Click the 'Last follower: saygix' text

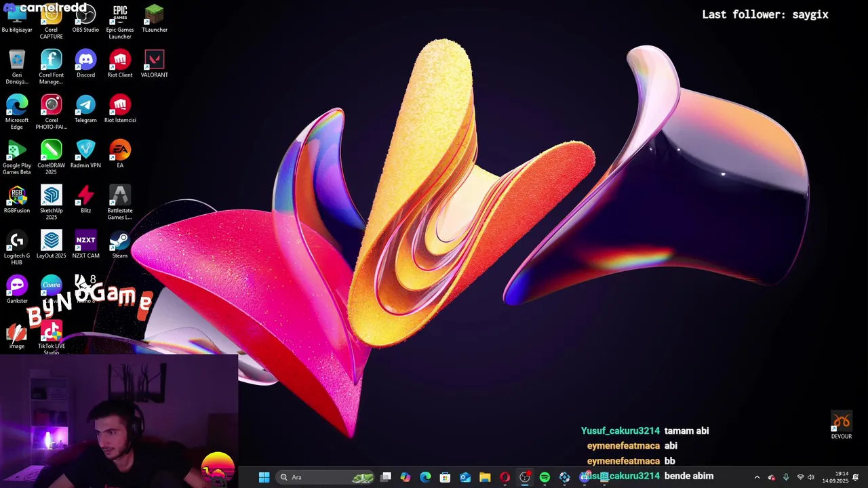765,14
